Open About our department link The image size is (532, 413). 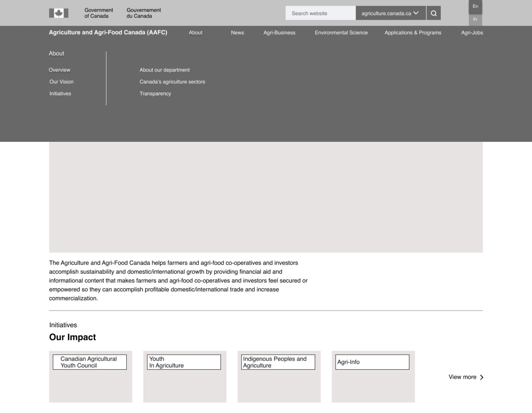tap(165, 70)
